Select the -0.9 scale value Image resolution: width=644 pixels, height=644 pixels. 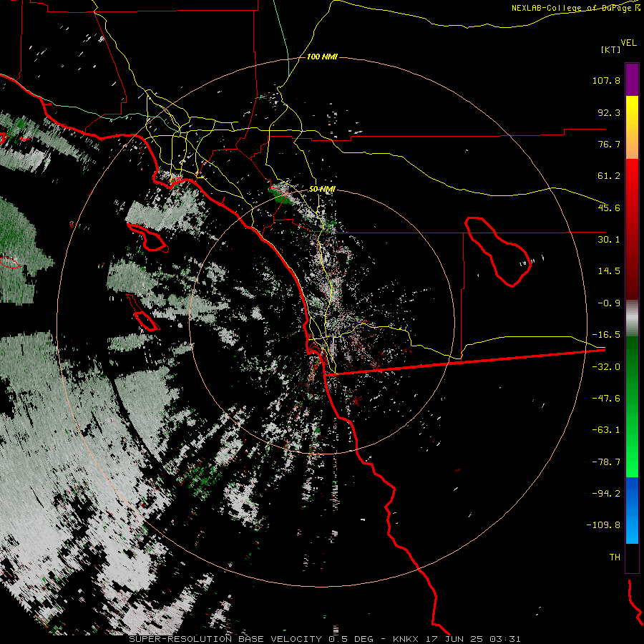pos(609,303)
